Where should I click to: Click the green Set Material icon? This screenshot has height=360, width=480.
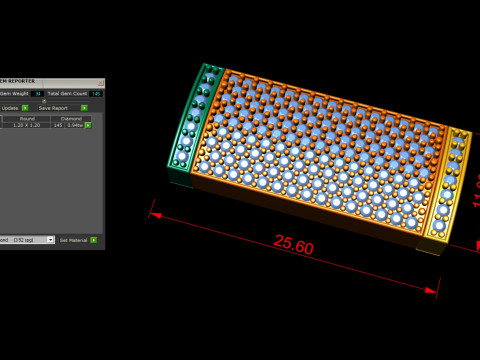pos(94,240)
